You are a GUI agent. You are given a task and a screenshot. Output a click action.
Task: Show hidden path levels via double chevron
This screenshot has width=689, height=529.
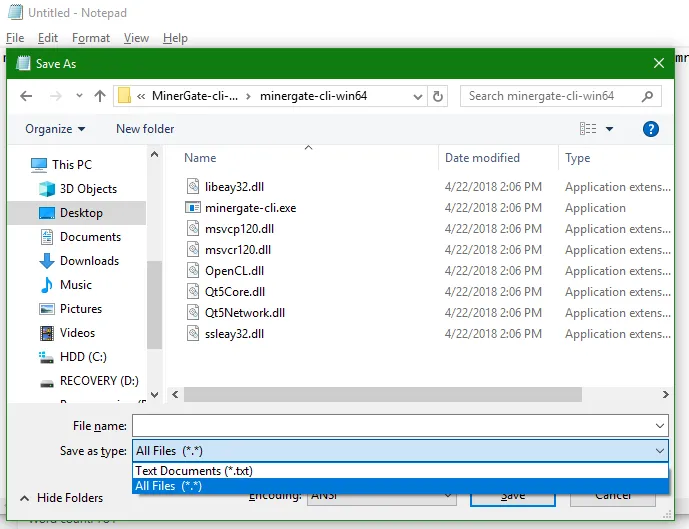coord(141,96)
